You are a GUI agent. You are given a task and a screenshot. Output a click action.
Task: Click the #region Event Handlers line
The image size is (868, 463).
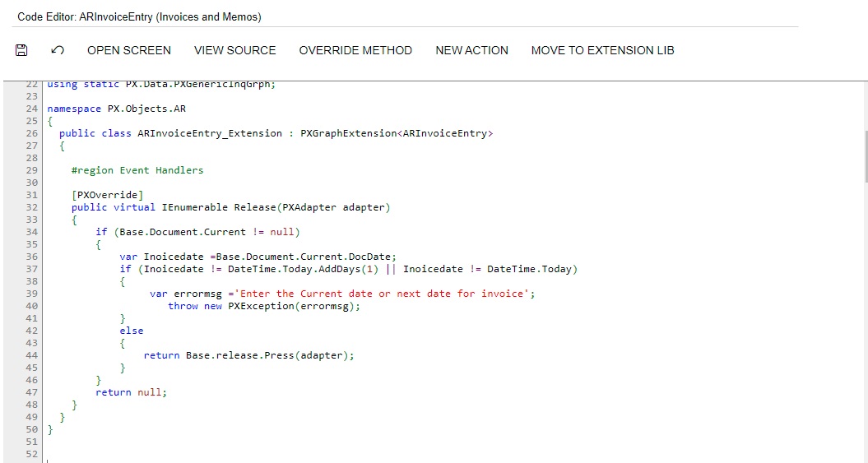[137, 170]
